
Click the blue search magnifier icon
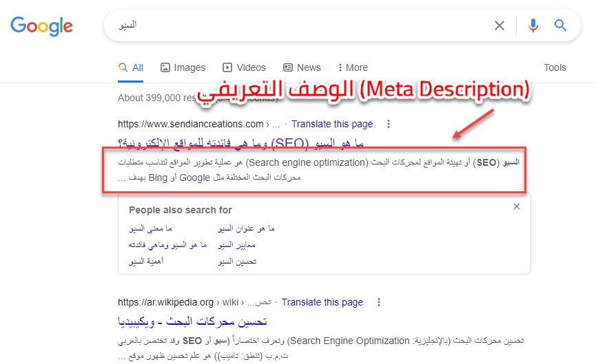click(560, 25)
